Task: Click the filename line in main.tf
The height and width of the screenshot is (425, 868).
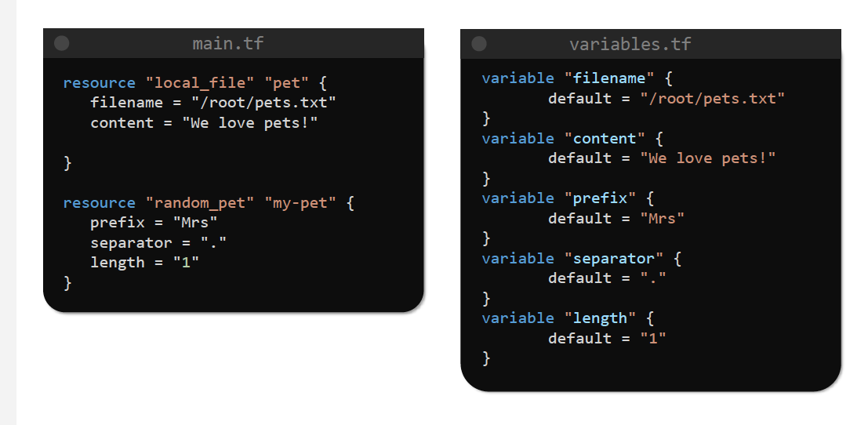Action: click(212, 103)
